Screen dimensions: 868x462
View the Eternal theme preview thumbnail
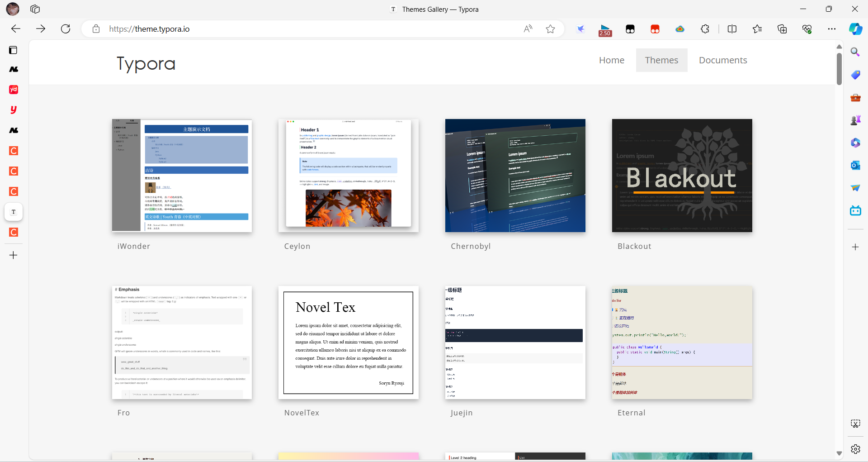tap(682, 343)
